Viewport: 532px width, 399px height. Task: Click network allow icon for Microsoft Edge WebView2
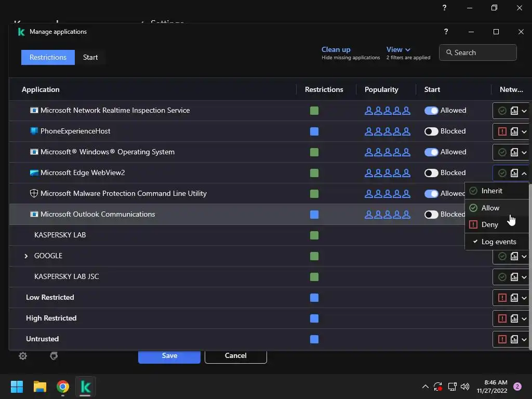[x=502, y=173]
